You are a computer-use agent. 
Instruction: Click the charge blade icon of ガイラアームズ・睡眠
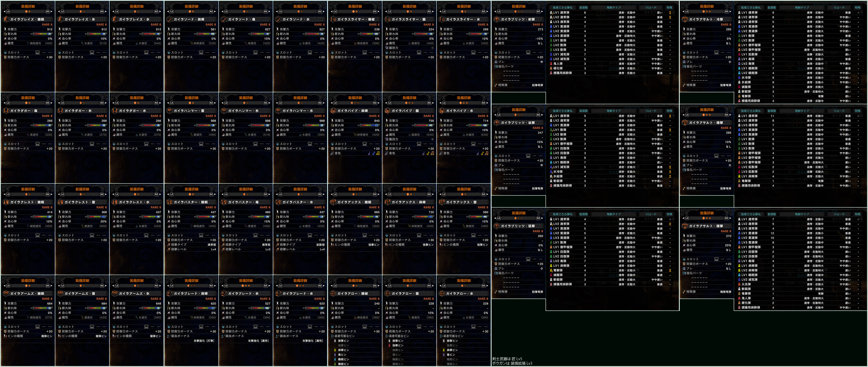click(6, 293)
